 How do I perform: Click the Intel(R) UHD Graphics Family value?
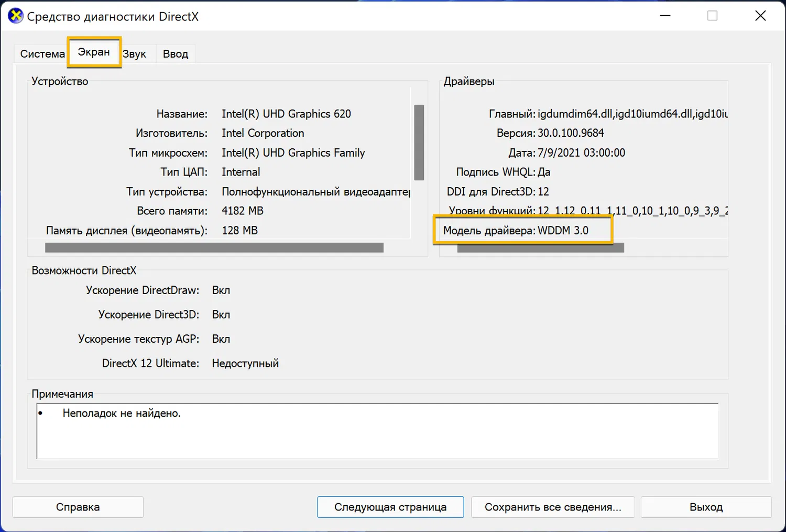tap(293, 153)
